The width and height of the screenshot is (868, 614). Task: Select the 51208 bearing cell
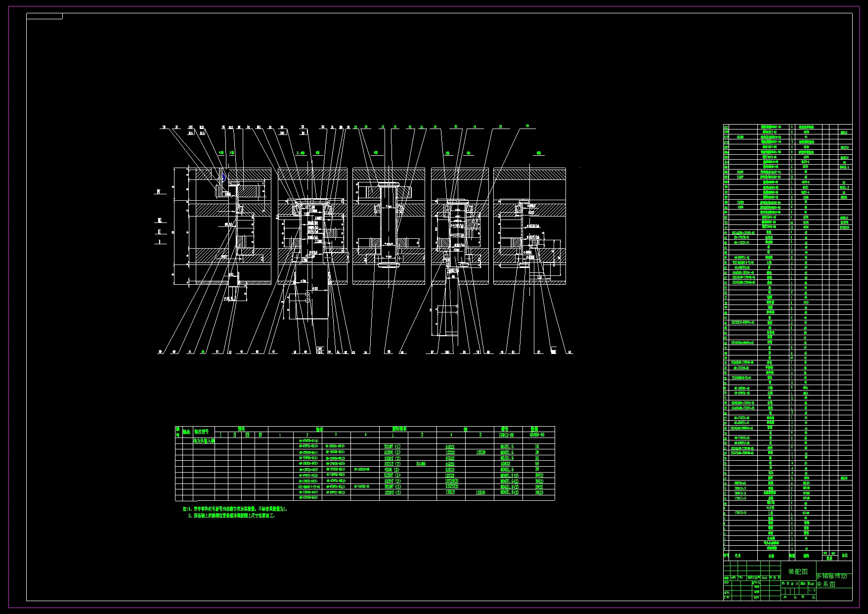[421, 464]
